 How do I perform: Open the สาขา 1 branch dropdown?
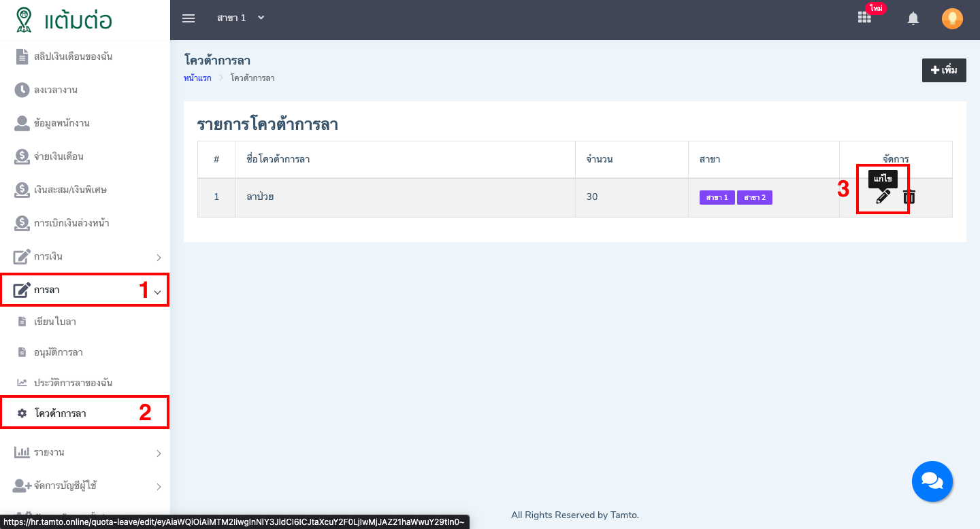(x=241, y=18)
